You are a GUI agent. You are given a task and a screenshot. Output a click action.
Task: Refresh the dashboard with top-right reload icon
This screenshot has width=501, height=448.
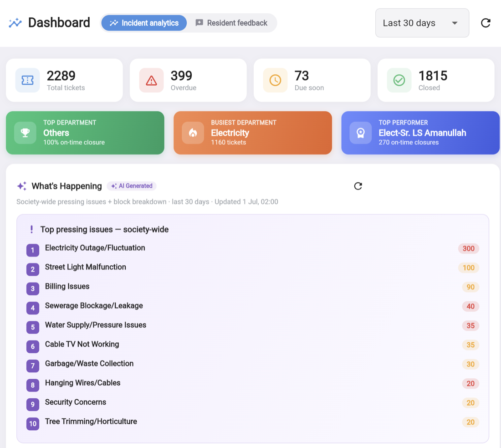click(x=486, y=23)
